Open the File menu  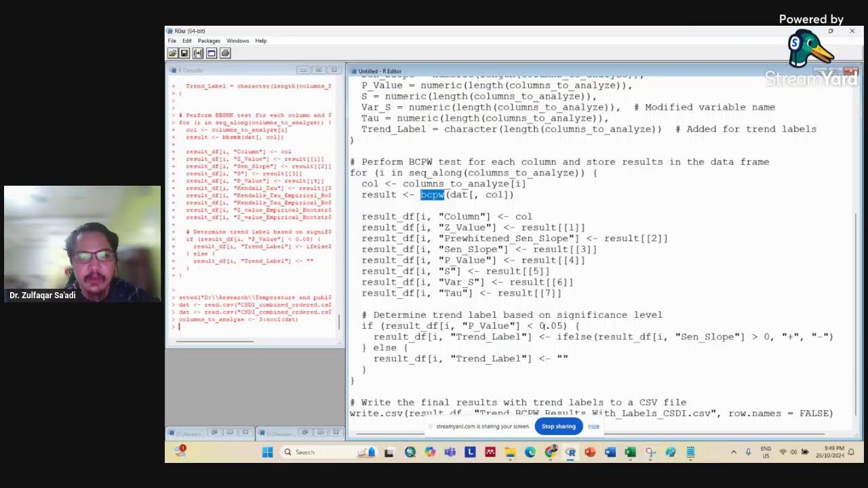pos(172,41)
